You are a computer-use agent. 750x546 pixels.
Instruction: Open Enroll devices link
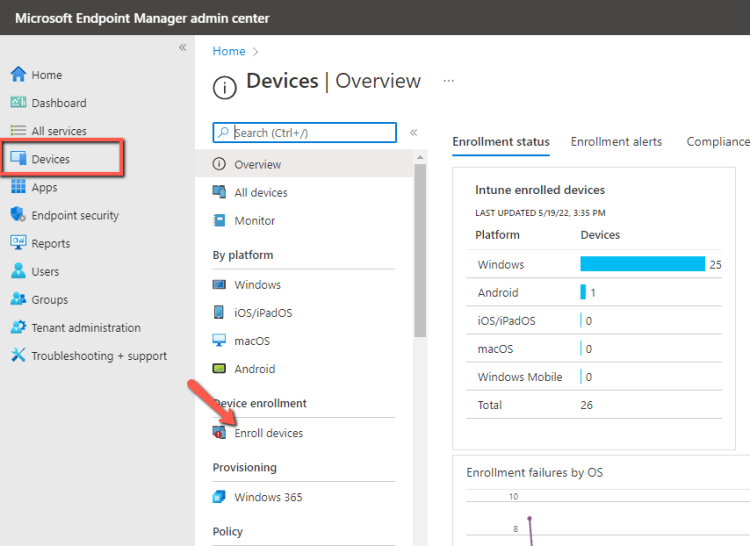(x=268, y=433)
